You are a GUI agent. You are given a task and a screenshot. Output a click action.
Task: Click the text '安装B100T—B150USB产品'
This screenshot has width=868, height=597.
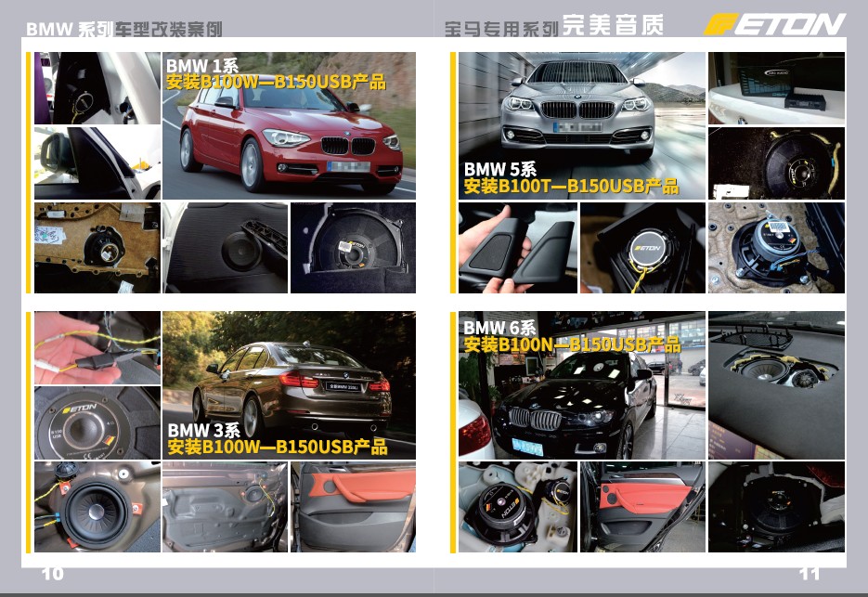(x=571, y=186)
